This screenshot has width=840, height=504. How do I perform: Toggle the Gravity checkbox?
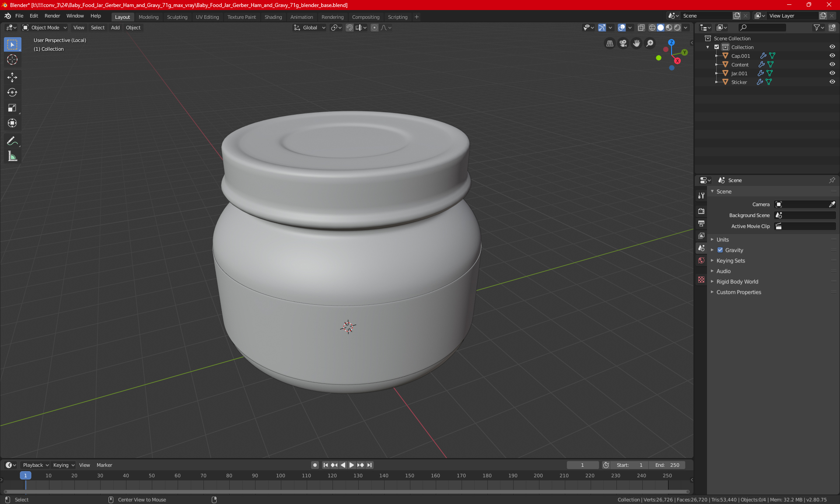[720, 250]
